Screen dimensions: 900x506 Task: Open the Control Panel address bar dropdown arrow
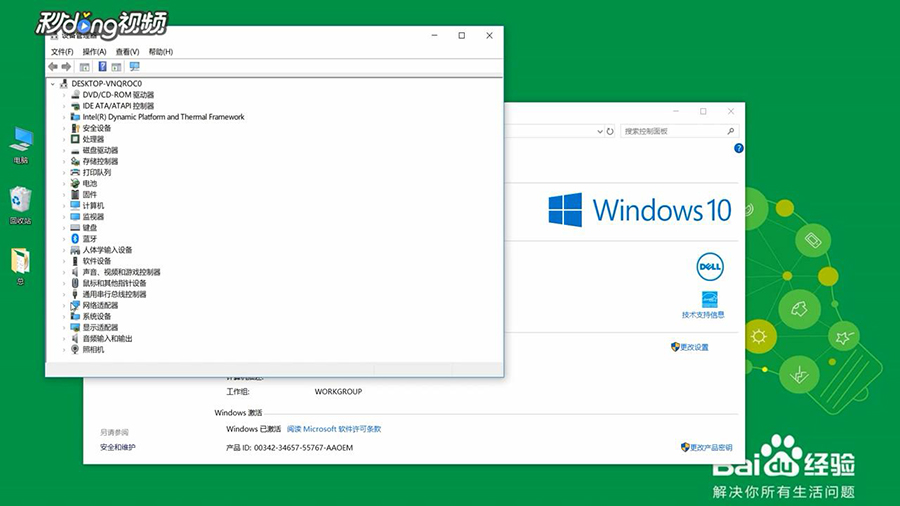(599, 131)
